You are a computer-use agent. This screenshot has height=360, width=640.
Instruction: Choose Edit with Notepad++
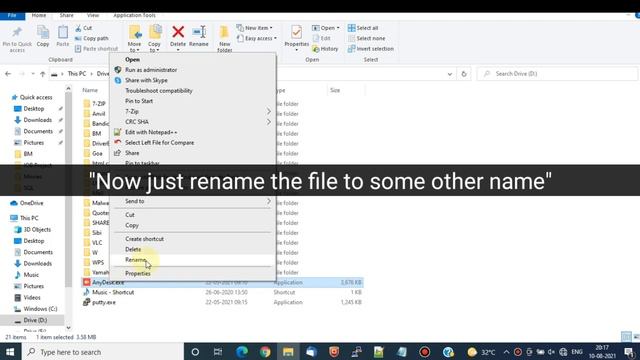(x=192, y=132)
